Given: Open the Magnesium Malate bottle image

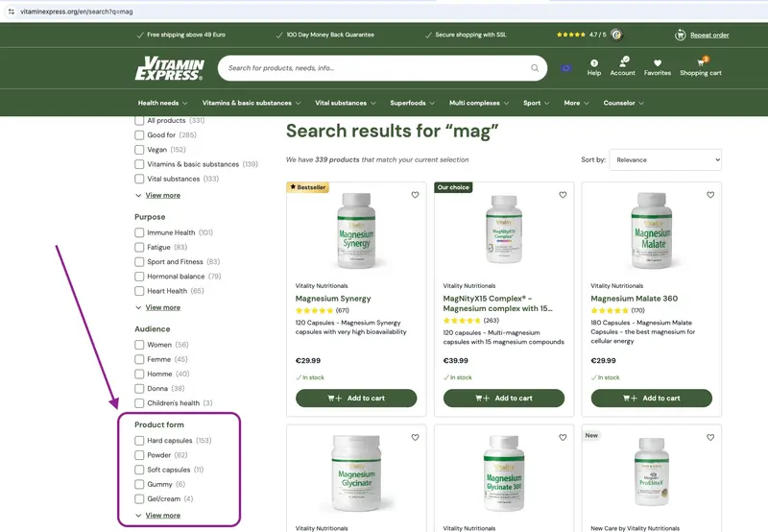Looking at the screenshot, I should click(652, 230).
